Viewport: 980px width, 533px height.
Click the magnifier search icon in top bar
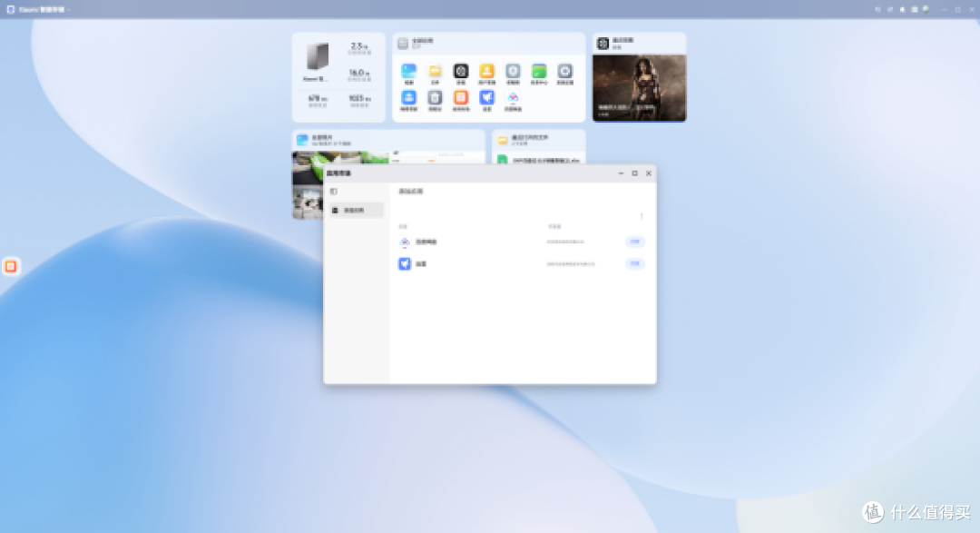pos(877,9)
